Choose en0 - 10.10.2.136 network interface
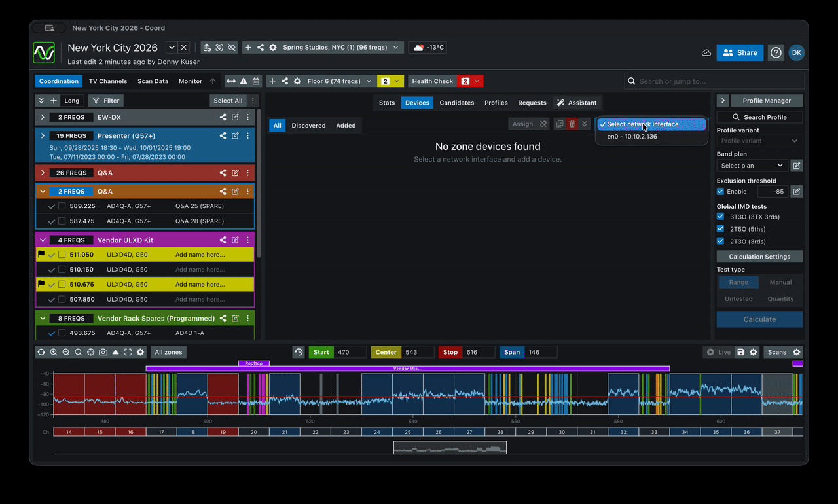The image size is (838, 504). point(632,137)
